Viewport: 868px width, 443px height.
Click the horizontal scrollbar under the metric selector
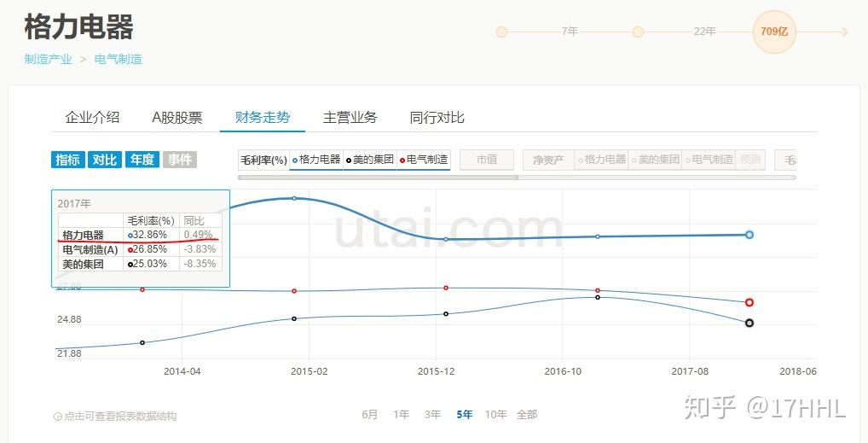(378, 178)
